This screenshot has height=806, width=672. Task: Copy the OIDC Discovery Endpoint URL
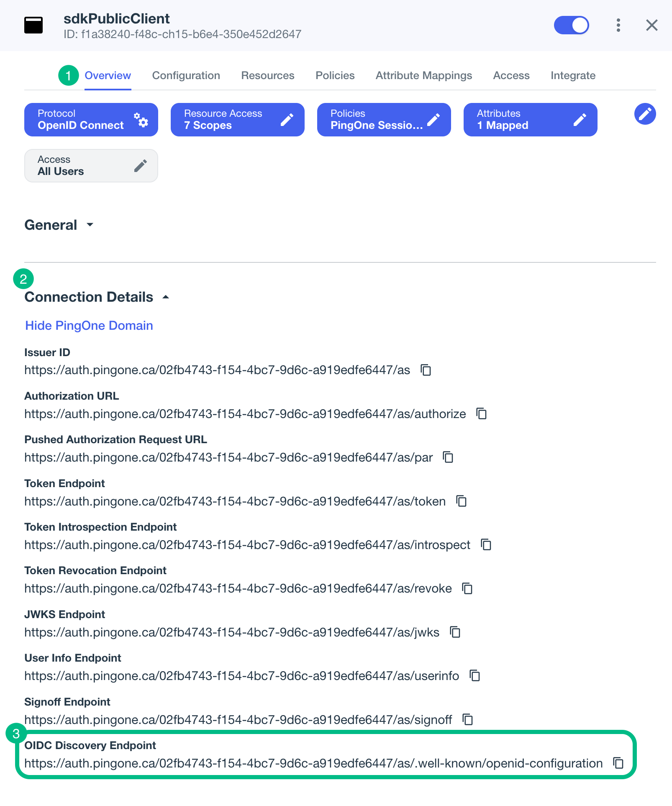(x=618, y=763)
